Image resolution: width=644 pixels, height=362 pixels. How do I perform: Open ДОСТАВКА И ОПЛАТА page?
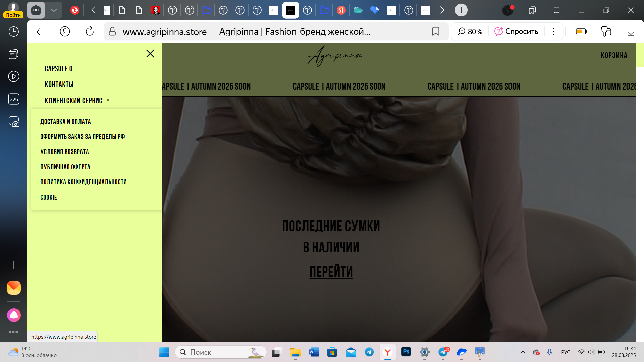click(65, 122)
